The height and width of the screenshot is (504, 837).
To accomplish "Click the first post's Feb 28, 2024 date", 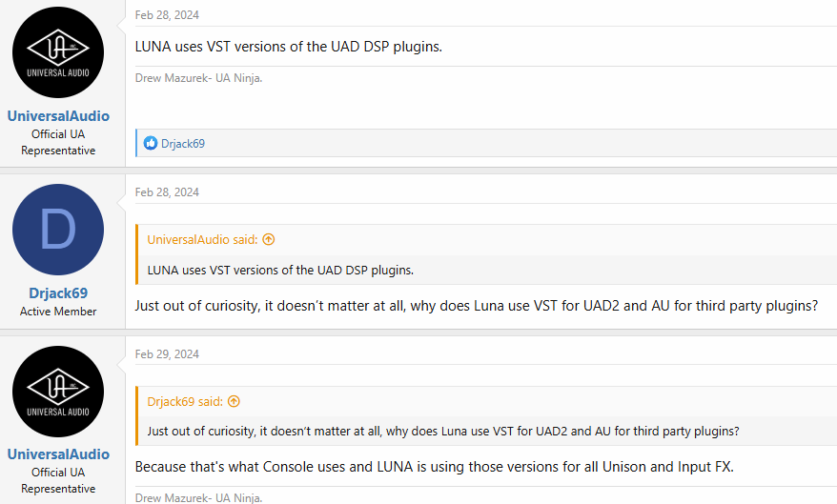I will click(167, 15).
